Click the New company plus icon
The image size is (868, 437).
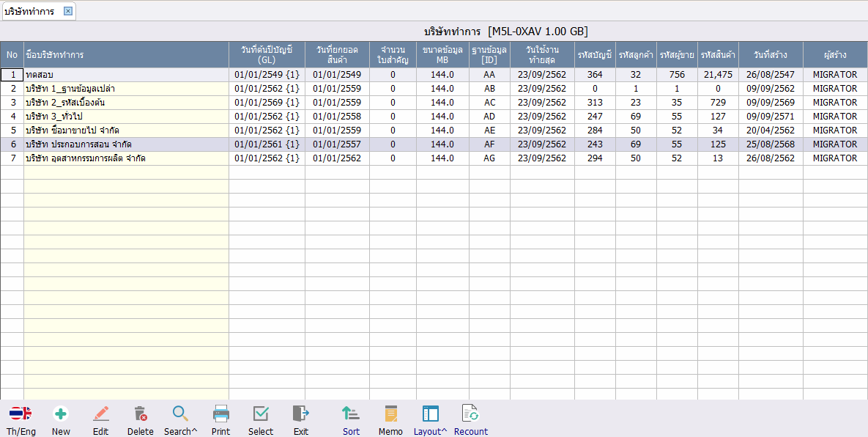click(x=61, y=414)
